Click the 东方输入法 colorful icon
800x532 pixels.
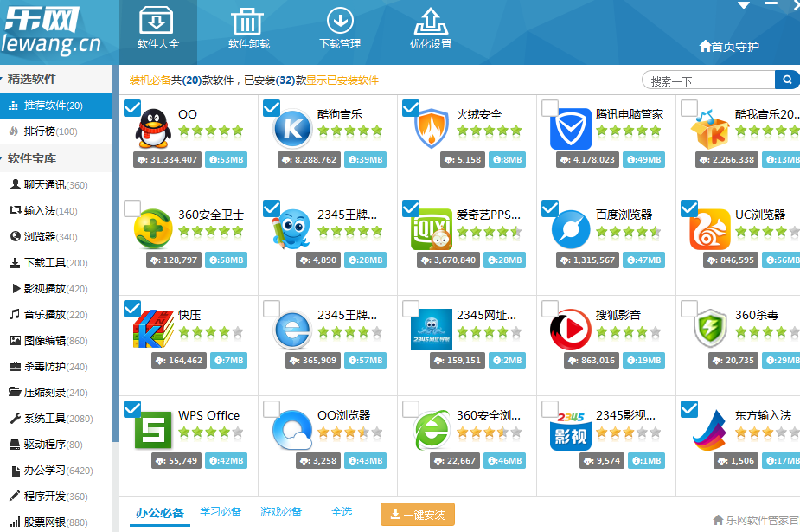[x=710, y=430]
